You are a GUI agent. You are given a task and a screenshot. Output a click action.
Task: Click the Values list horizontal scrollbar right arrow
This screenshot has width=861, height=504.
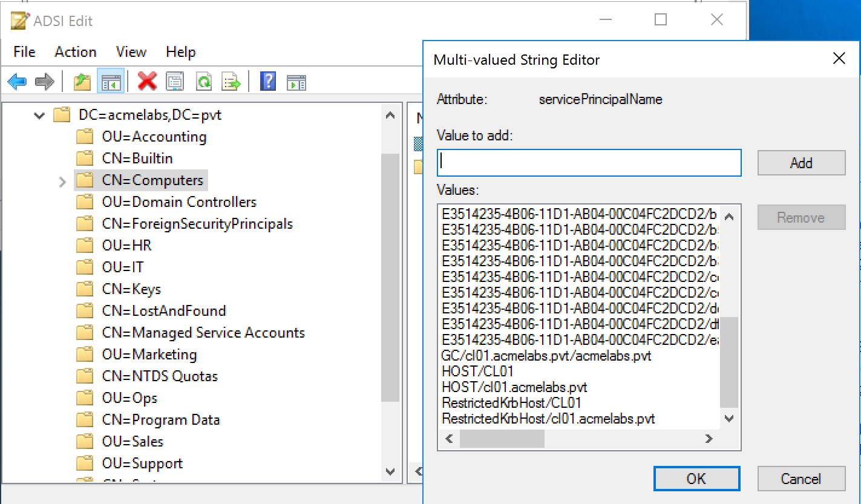pyautogui.click(x=709, y=439)
